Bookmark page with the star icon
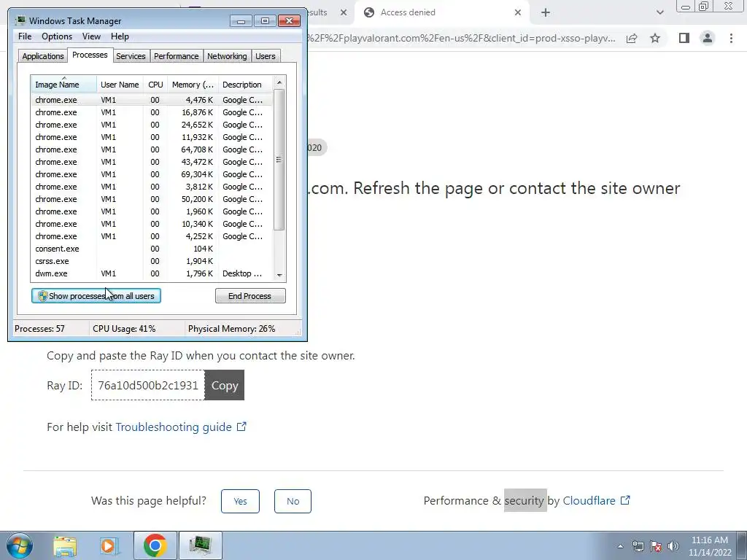747x560 pixels. tap(655, 38)
